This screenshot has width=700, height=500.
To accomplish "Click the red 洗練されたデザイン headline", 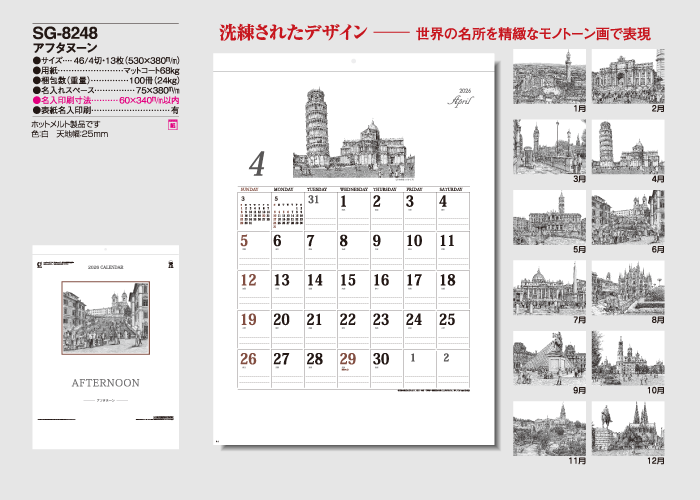I will click(292, 33).
